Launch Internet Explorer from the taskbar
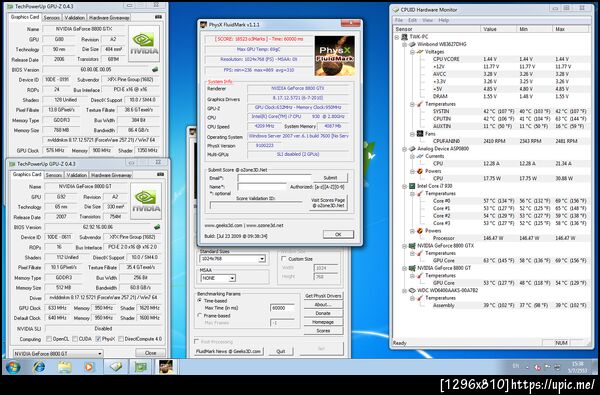The width and height of the screenshot is (600, 395). coord(39,367)
